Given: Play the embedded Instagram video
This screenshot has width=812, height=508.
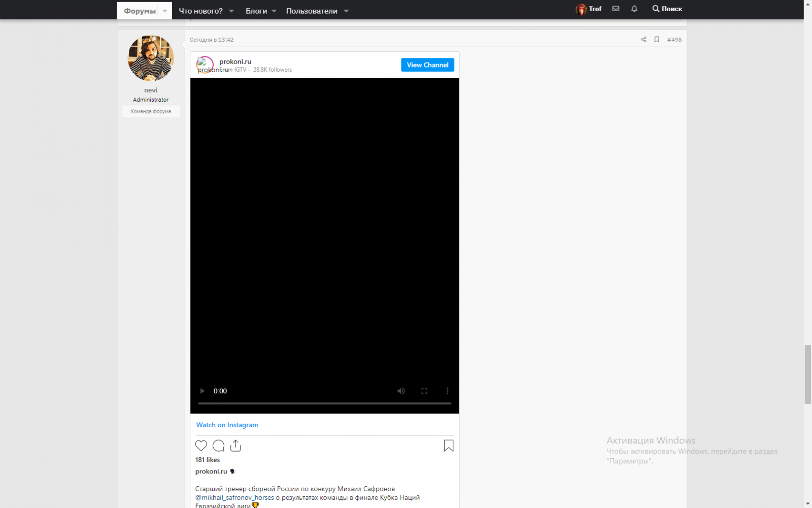Looking at the screenshot, I should pyautogui.click(x=202, y=391).
